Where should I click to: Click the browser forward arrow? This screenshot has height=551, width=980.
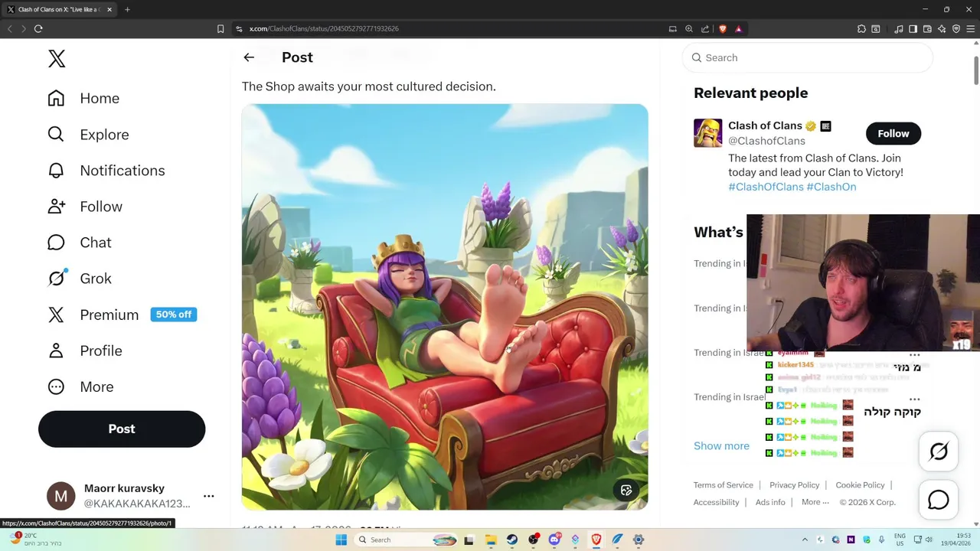point(24,28)
